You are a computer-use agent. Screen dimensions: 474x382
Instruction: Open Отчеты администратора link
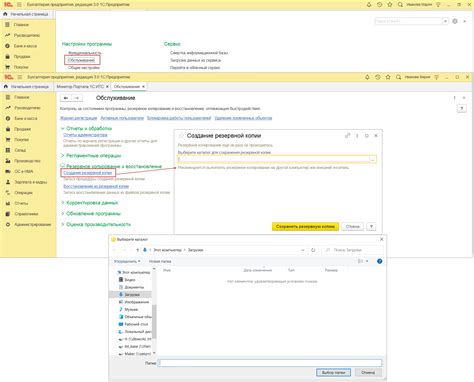85,135
